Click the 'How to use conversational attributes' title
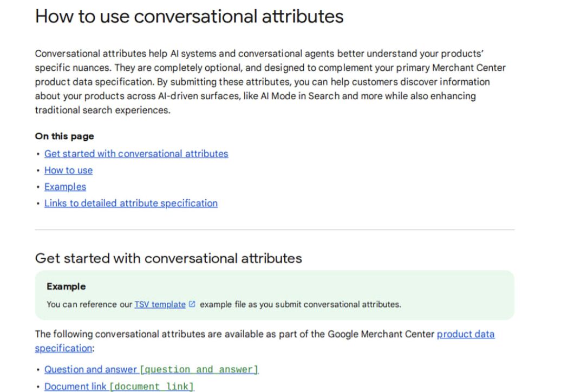The height and width of the screenshot is (392, 561). tap(190, 16)
